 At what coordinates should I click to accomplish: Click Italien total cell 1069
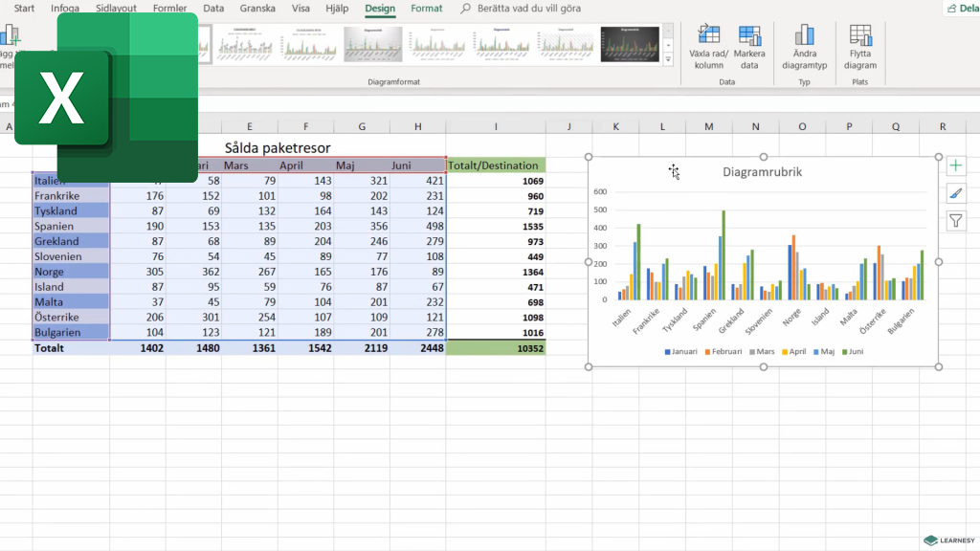click(x=496, y=181)
